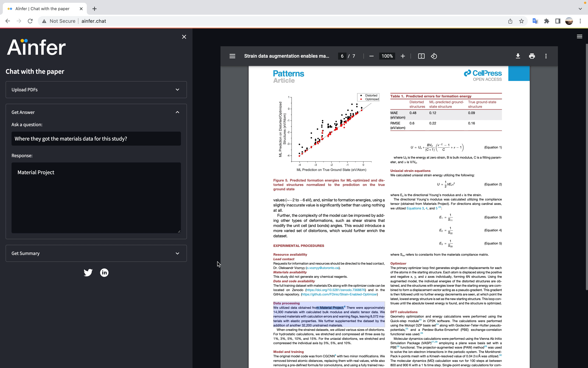This screenshot has width=588, height=368.
Task: Click the Not Secure site info indicator
Action: pos(59,21)
